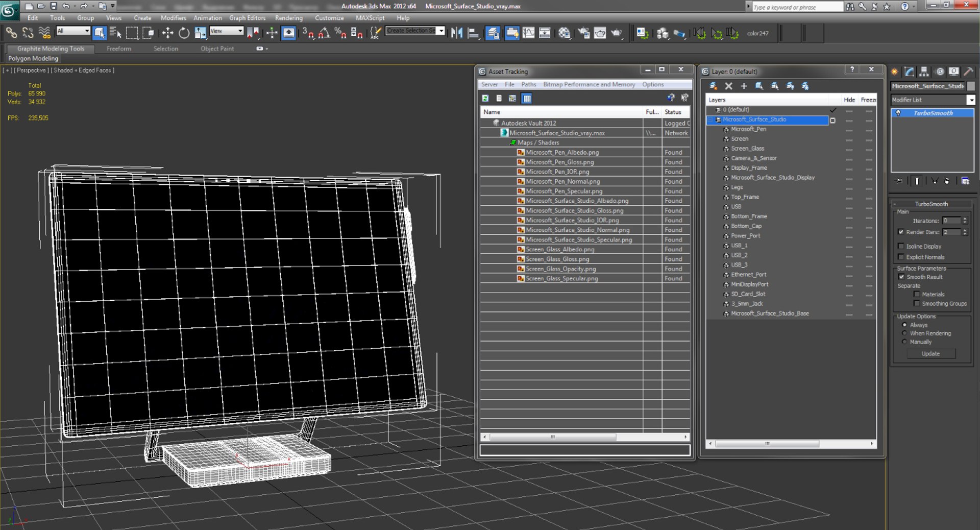This screenshot has width=980, height=530.
Task: Click the Mirror tool icon
Action: tap(456, 33)
